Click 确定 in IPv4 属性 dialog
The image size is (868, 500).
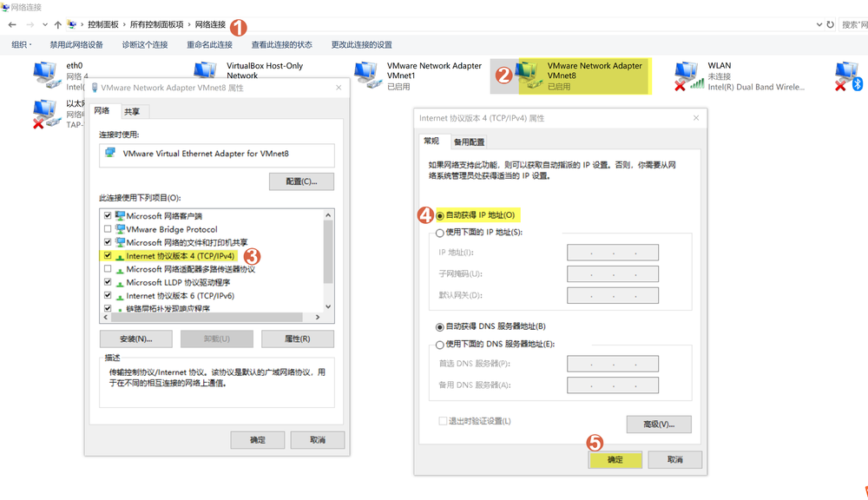pyautogui.click(x=615, y=459)
